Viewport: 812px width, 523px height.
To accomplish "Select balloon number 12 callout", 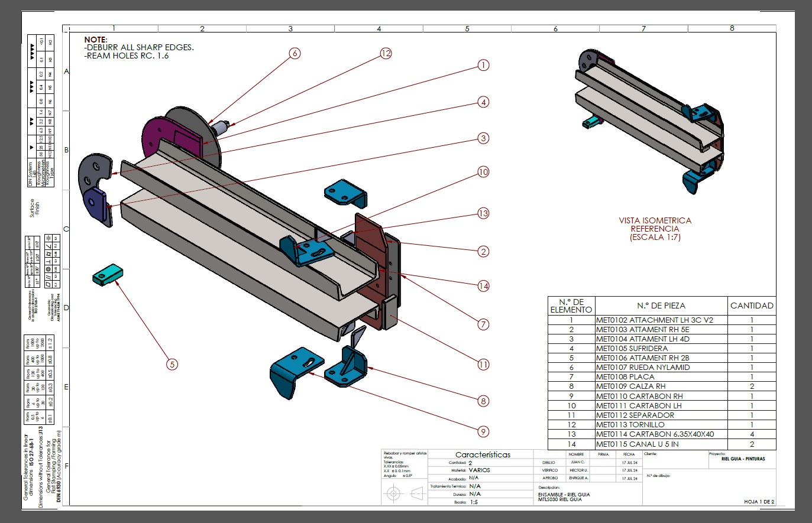I will coord(386,53).
